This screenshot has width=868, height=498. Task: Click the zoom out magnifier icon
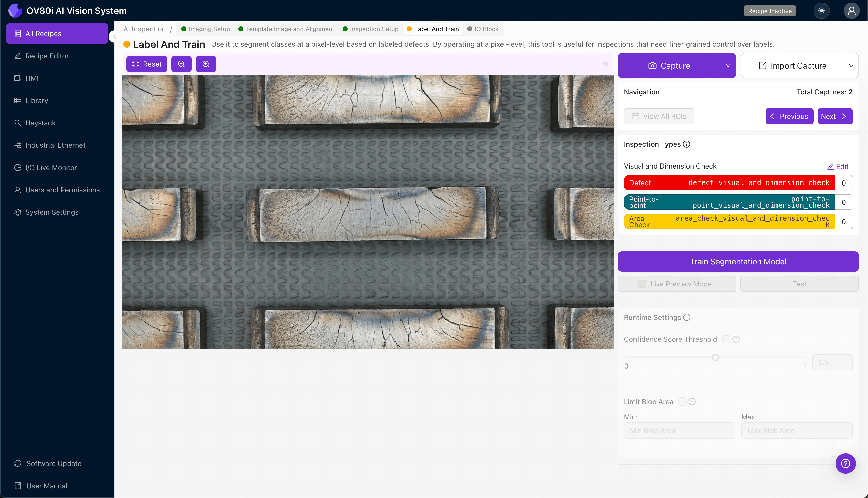coord(181,64)
